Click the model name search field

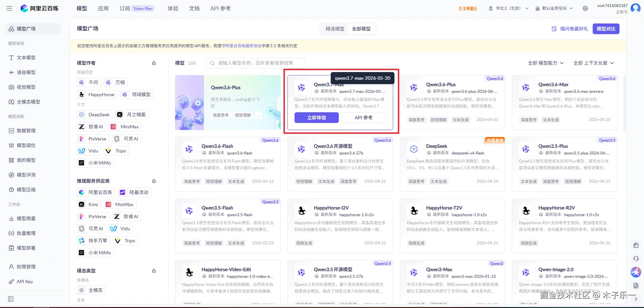click(x=255, y=63)
